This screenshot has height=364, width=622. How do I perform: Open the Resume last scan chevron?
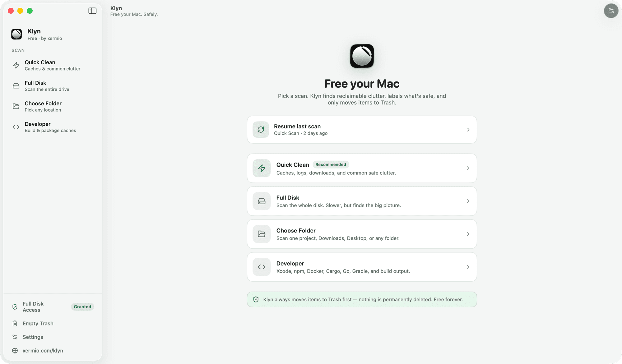pyautogui.click(x=468, y=130)
